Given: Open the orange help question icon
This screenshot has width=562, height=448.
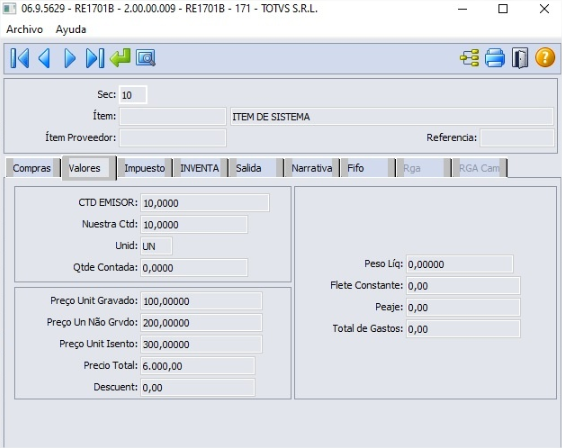Looking at the screenshot, I should pyautogui.click(x=545, y=58).
